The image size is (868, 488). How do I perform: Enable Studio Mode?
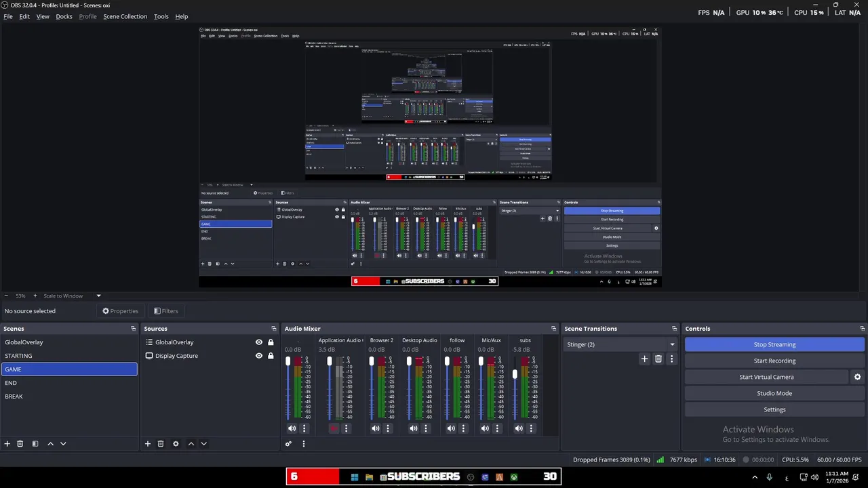[774, 393]
